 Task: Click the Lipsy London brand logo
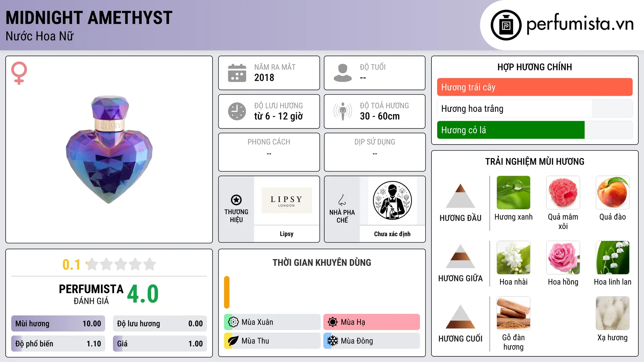click(286, 200)
